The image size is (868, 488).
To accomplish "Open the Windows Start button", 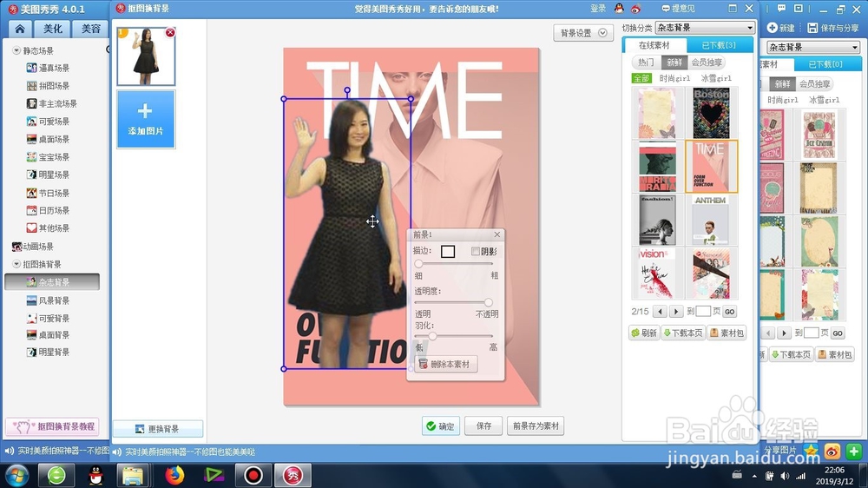I will (x=16, y=475).
